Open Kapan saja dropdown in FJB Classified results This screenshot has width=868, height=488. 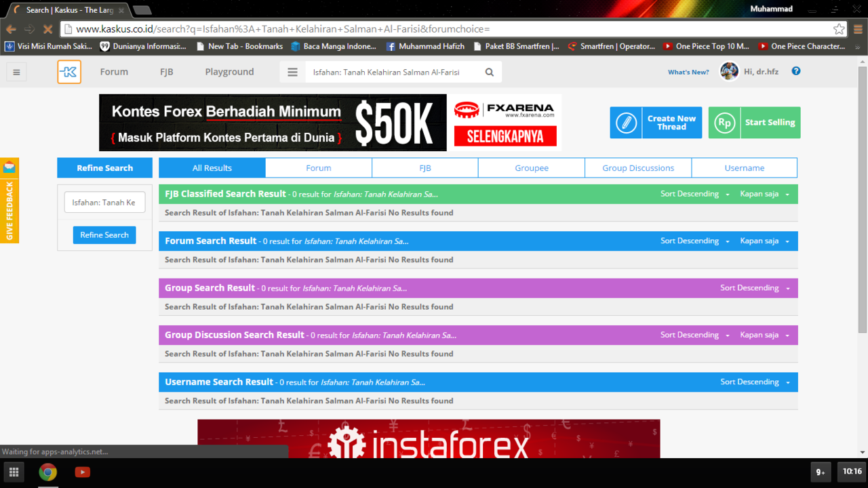click(765, 194)
